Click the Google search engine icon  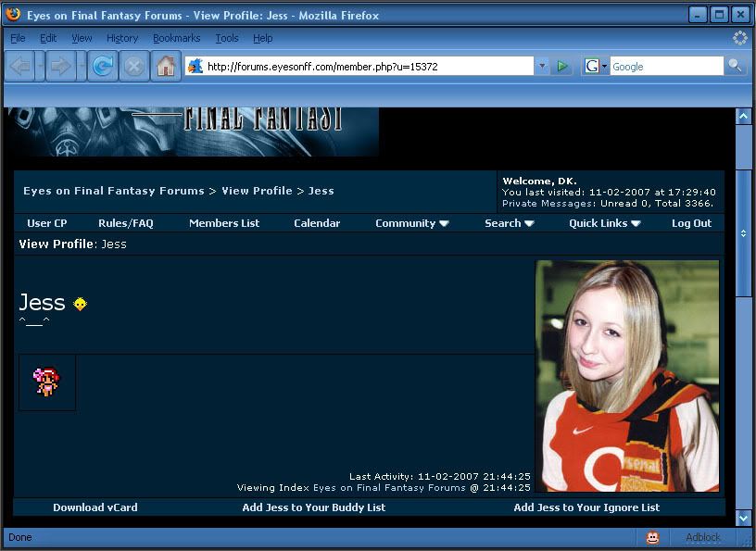point(592,66)
